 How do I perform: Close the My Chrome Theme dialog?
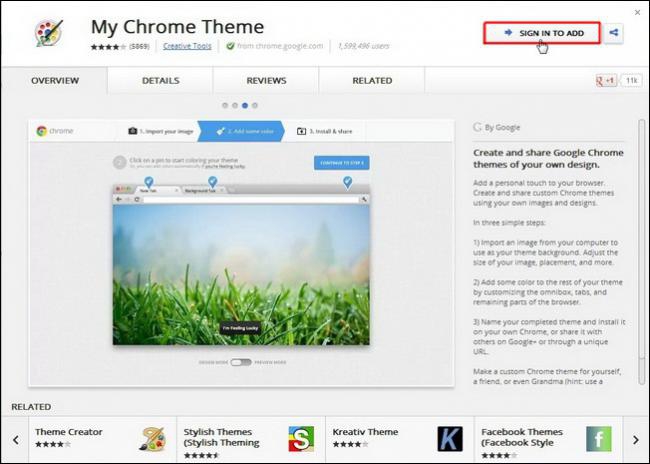tap(638, 12)
